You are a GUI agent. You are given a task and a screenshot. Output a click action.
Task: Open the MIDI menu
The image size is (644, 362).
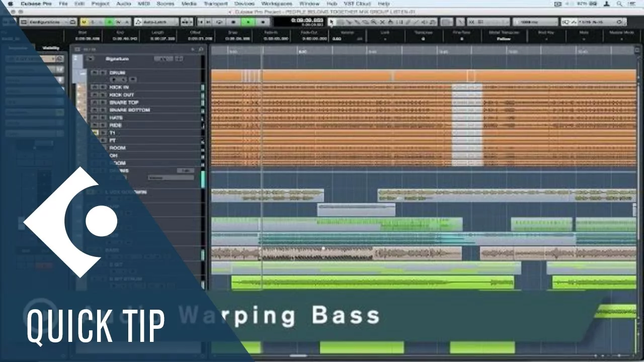click(x=145, y=4)
